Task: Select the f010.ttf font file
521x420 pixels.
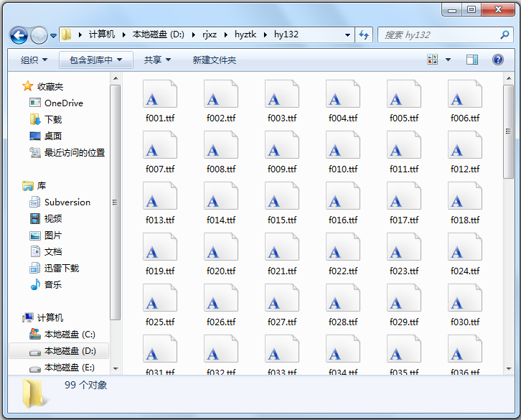Action: tap(343, 153)
